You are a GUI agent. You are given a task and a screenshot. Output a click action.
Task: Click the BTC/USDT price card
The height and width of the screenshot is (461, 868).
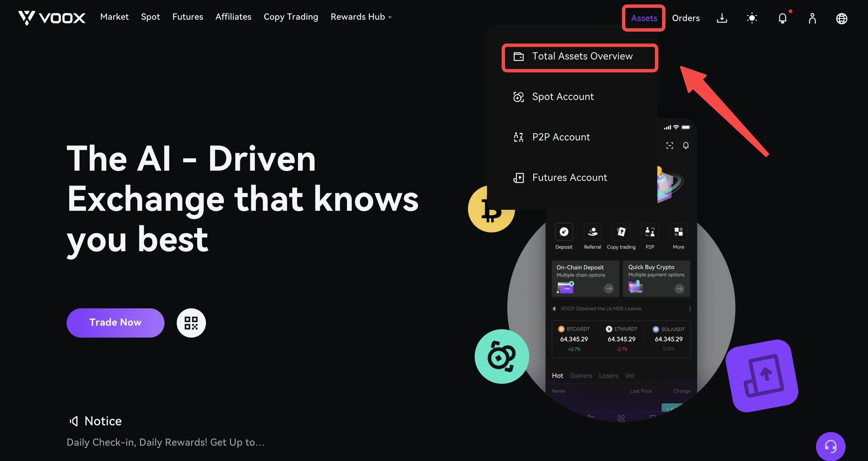coord(574,339)
